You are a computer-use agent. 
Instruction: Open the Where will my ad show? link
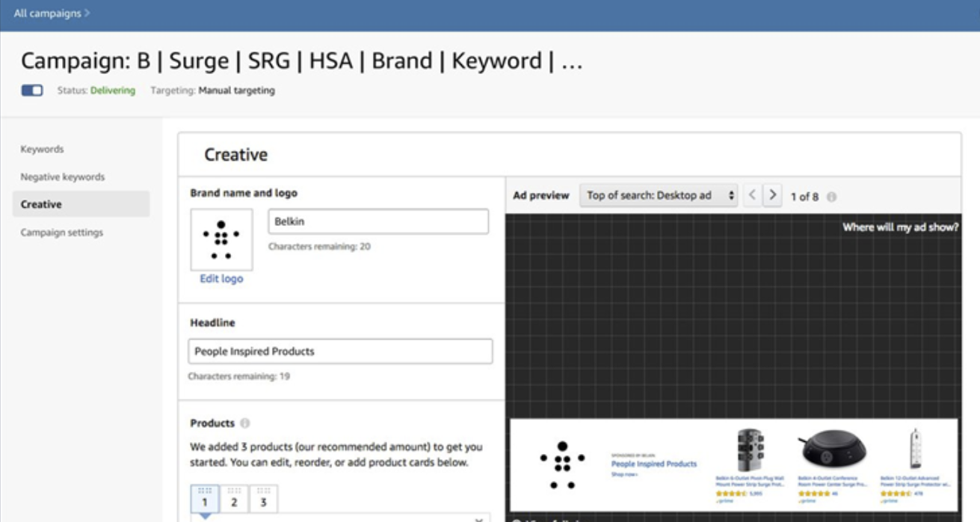pos(901,227)
